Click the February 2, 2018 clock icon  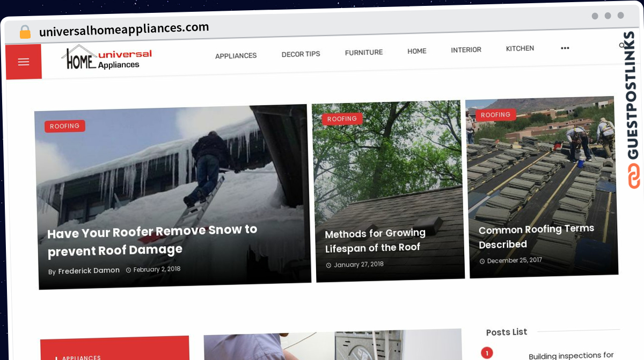coord(128,270)
